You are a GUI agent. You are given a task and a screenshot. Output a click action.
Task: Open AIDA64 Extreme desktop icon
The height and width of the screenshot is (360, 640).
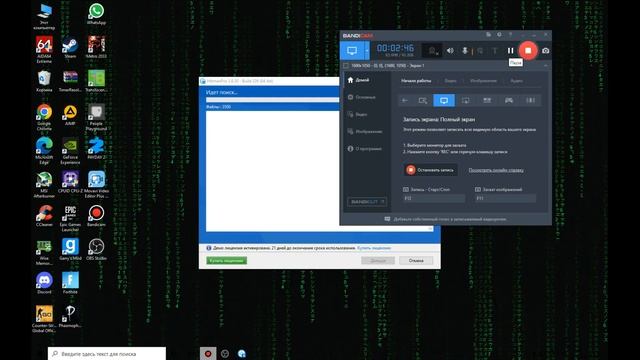(44, 49)
